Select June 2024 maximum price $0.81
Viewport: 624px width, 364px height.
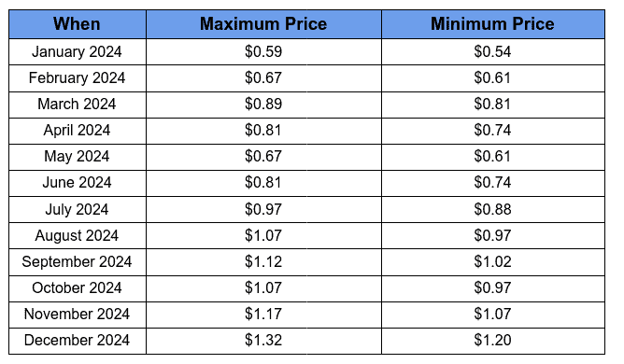263,183
